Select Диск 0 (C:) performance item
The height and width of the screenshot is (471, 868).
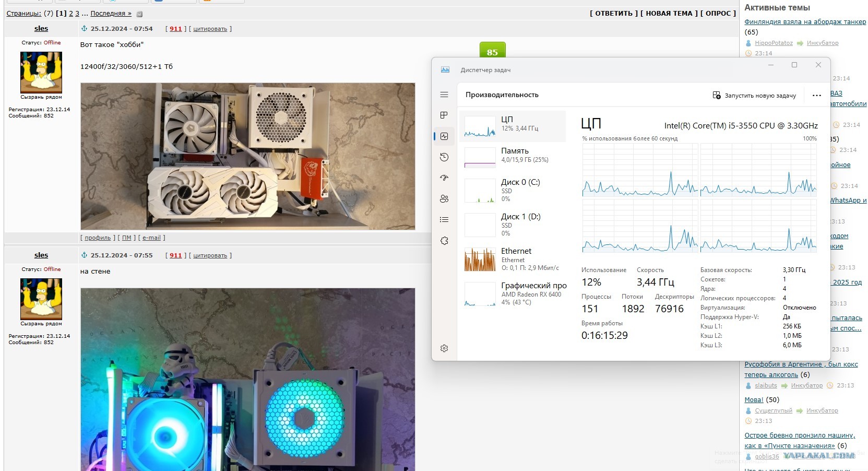coord(513,190)
